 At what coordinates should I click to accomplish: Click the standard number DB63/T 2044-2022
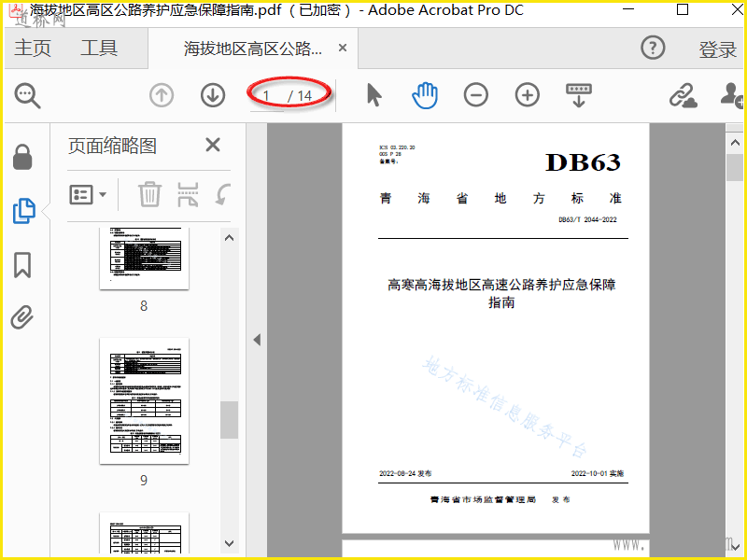pyautogui.click(x=587, y=219)
